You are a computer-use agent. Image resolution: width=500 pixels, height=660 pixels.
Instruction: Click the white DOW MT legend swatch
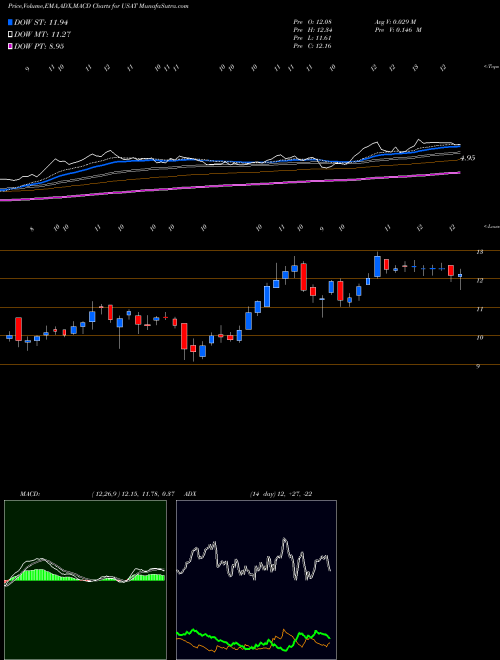pyautogui.click(x=11, y=35)
